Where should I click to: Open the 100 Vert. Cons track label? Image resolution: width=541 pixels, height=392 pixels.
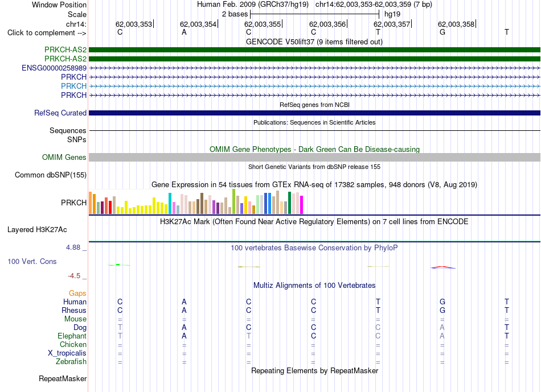click(x=32, y=261)
